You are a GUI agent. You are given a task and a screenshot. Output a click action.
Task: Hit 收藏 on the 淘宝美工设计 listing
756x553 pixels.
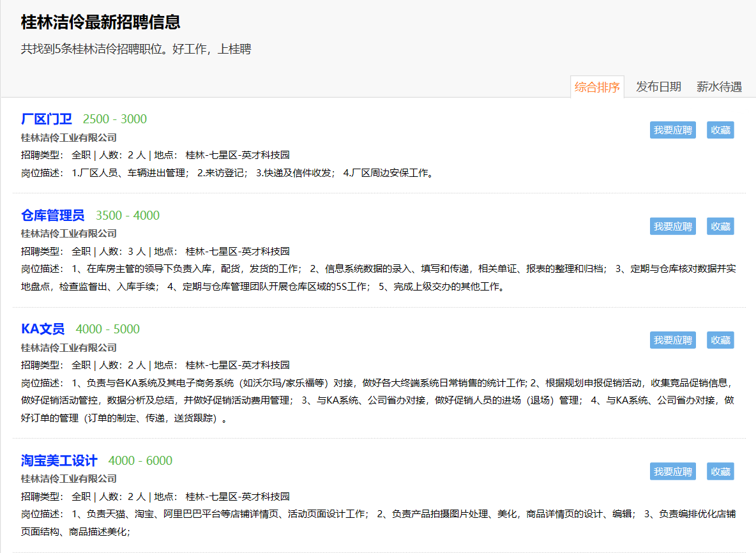720,472
